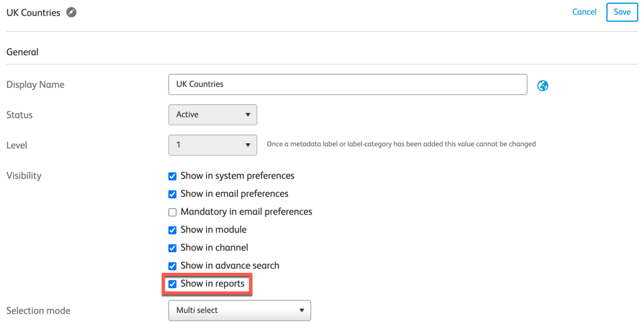Click the General section heading
644x328 pixels.
click(22, 53)
